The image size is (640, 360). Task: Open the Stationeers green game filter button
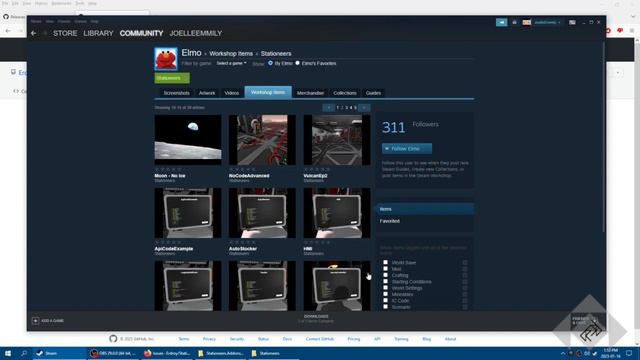[x=172, y=78]
